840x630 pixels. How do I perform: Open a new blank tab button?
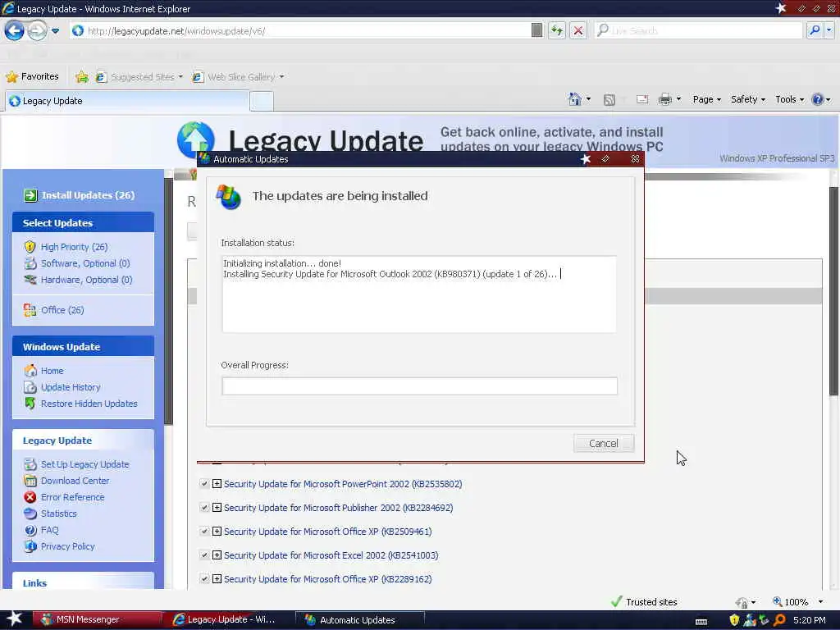point(262,101)
